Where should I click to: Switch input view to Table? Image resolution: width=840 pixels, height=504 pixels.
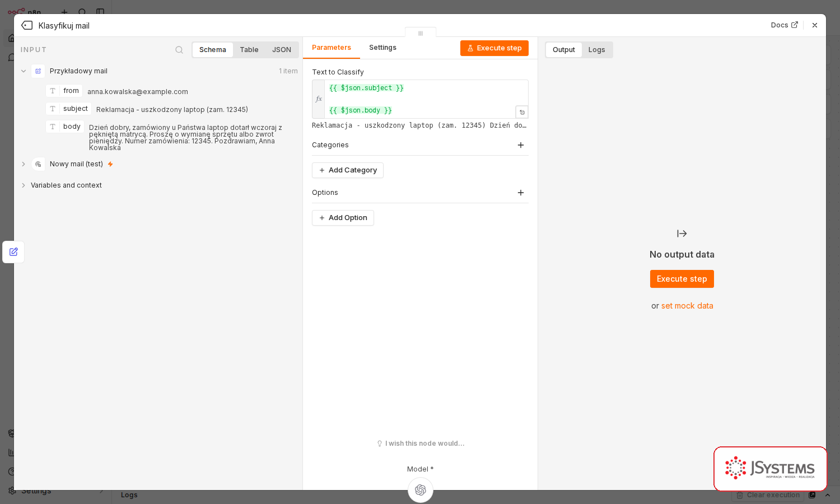tap(249, 50)
